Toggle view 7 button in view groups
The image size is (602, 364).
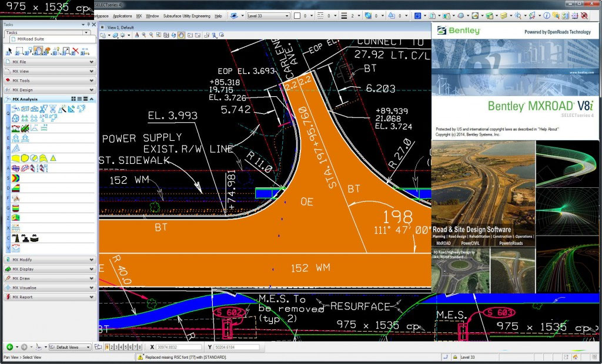135,347
